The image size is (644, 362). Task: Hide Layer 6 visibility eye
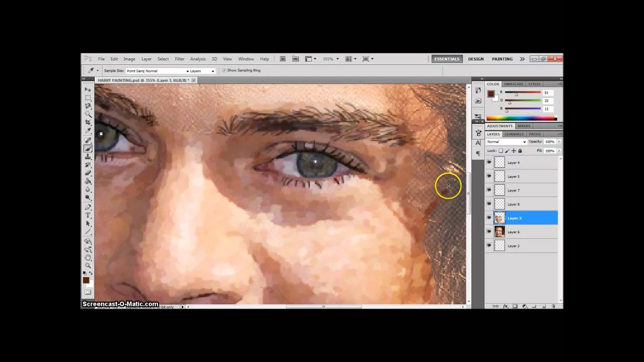(x=489, y=232)
